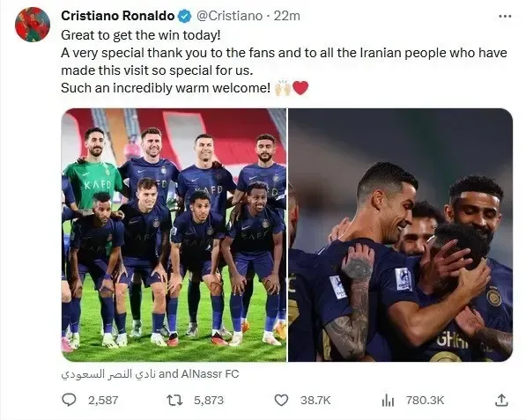Click the share upload icon

[x=501, y=401]
